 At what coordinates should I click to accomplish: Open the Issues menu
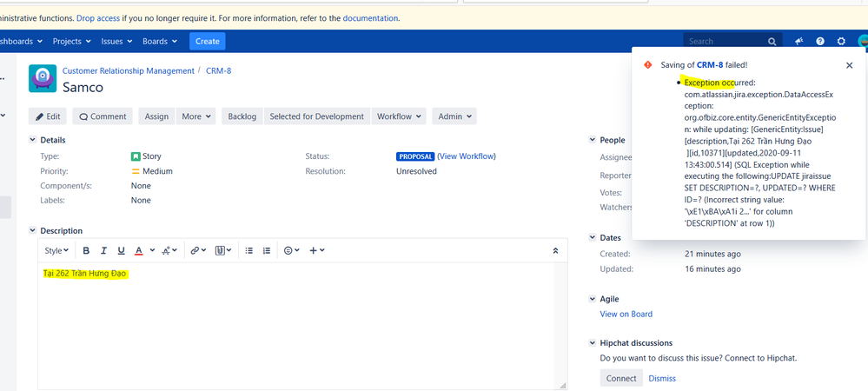pos(116,41)
